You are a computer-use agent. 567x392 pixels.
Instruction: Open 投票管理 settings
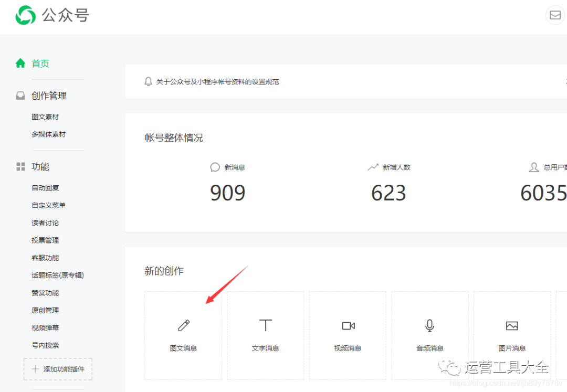pos(45,240)
